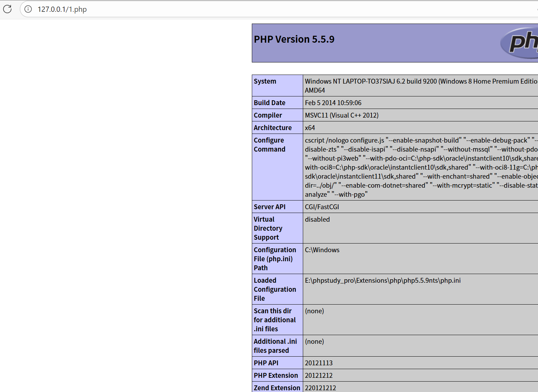This screenshot has width=538, height=392.
Task: Select the value 'C:\Windows'
Action: 322,250
